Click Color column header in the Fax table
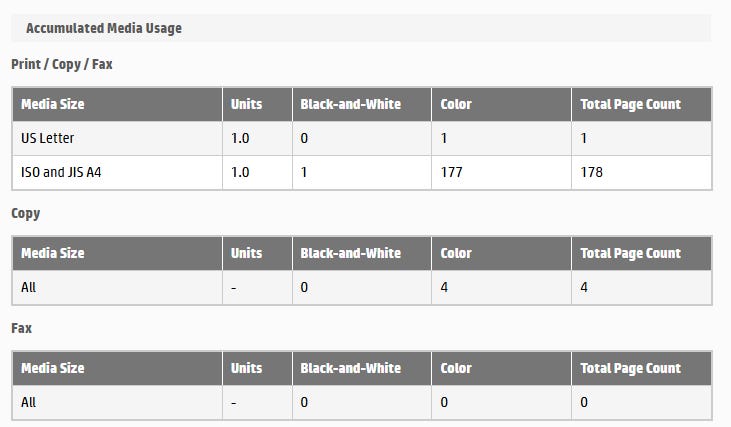 coord(456,368)
